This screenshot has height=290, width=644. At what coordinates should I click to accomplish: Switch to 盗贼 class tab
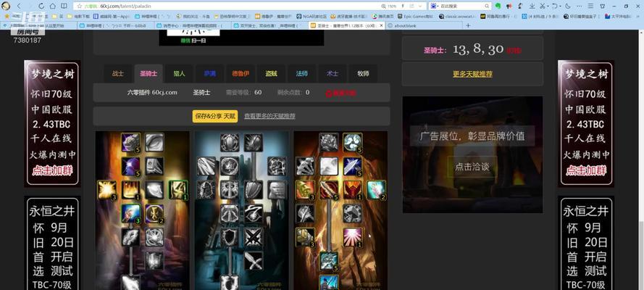pos(271,74)
